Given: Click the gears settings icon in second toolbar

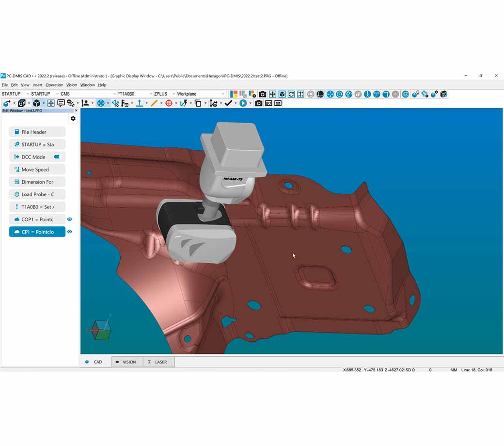Looking at the screenshot, I should (x=70, y=103).
